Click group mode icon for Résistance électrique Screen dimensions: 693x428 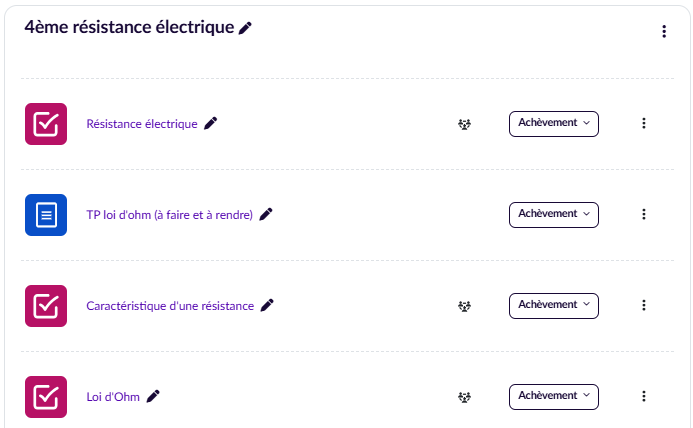pos(464,124)
